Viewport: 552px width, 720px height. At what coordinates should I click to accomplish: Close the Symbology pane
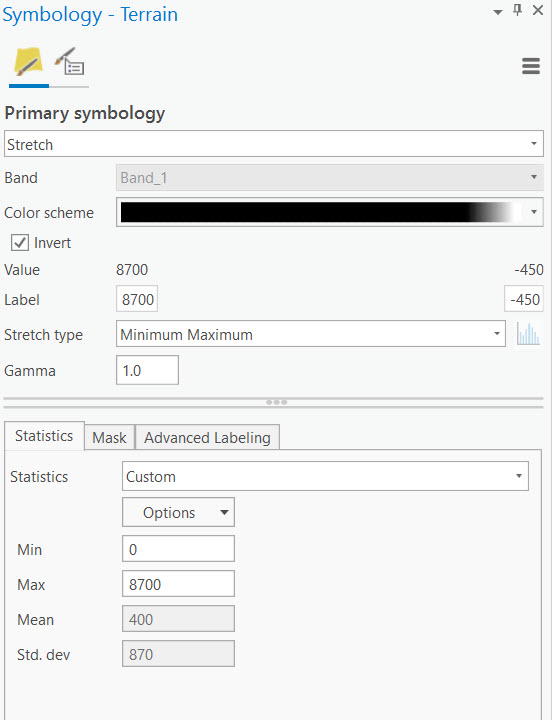pyautogui.click(x=538, y=10)
